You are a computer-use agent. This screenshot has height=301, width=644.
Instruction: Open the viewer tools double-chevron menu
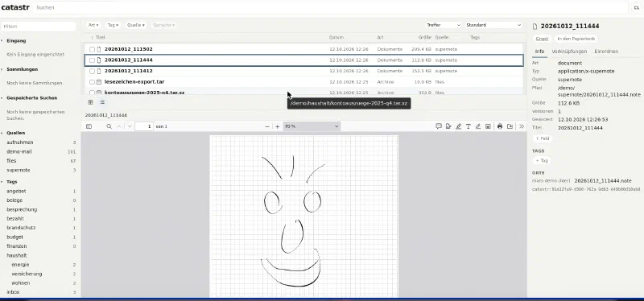522,126
